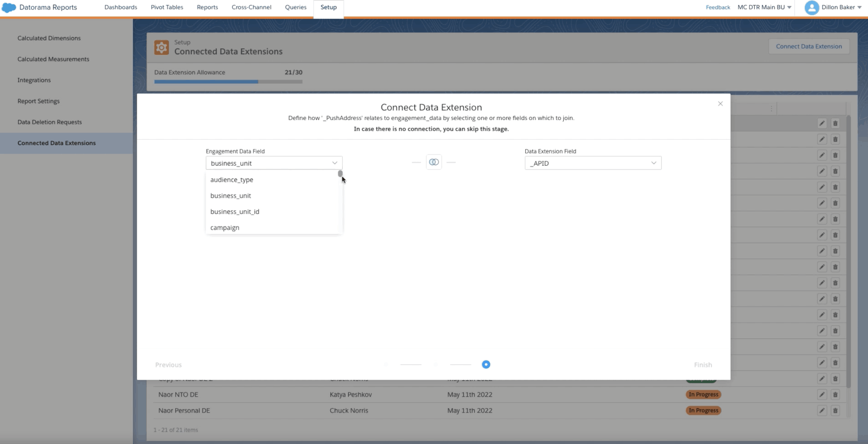Choose business_unit_id from the list
Screen dimensions: 868x444
pos(274,212)
